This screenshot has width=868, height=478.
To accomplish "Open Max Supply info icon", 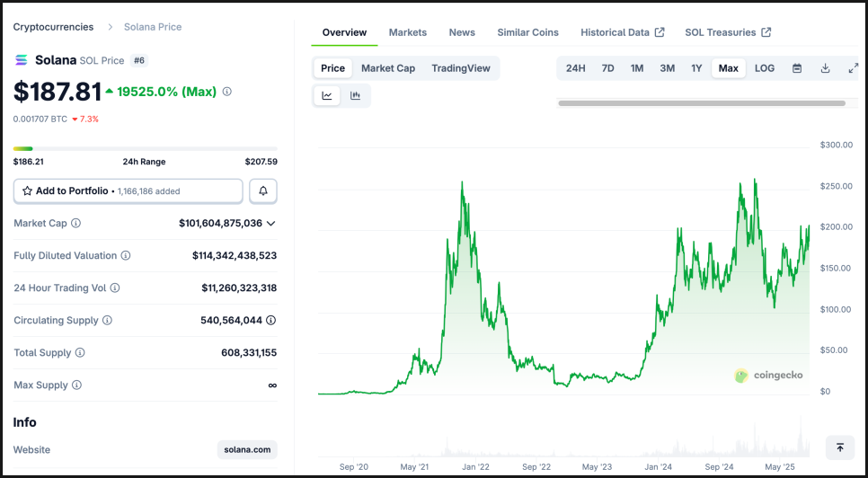I will (x=77, y=385).
